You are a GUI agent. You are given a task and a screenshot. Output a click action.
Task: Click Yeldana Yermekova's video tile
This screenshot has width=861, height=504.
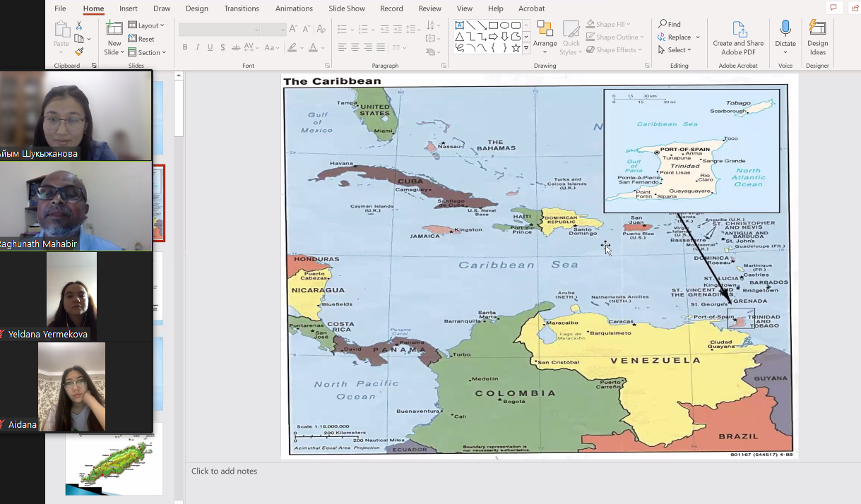pyautogui.click(x=76, y=296)
